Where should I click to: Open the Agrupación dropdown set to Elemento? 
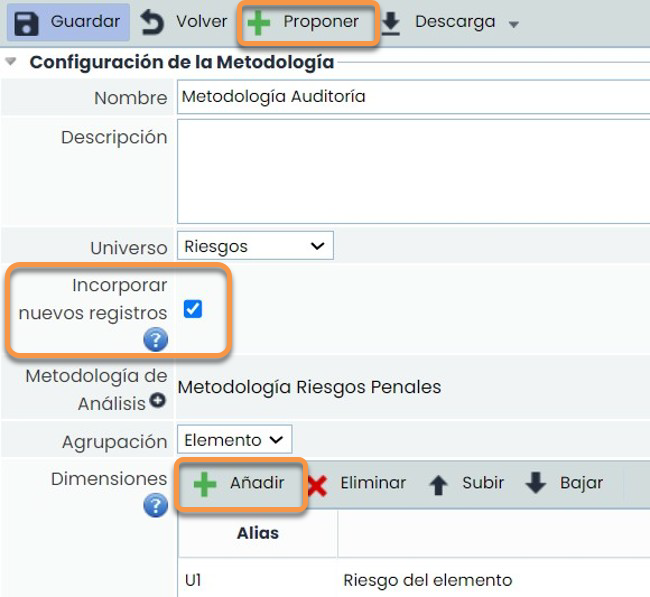coord(234,440)
